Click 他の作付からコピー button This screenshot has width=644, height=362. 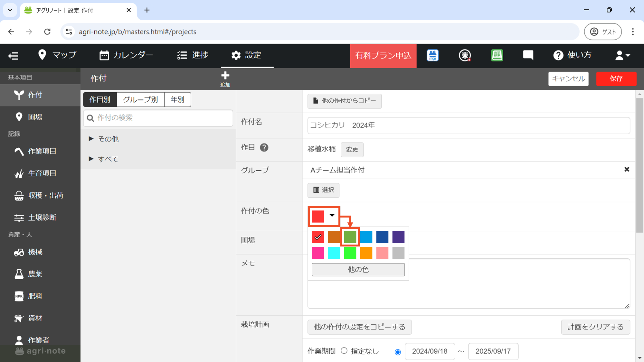(344, 101)
